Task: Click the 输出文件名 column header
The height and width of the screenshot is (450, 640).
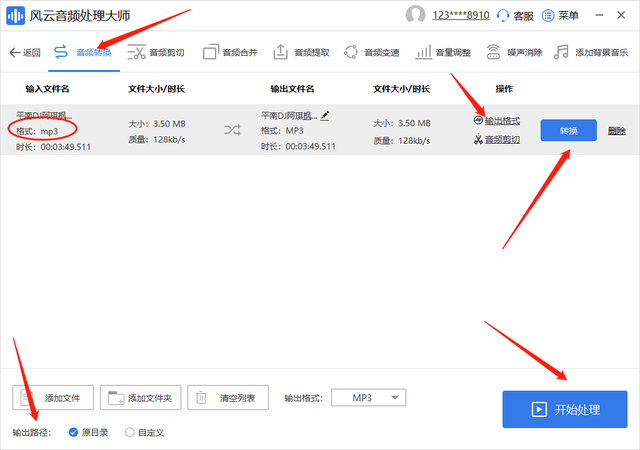Action: pyautogui.click(x=292, y=89)
